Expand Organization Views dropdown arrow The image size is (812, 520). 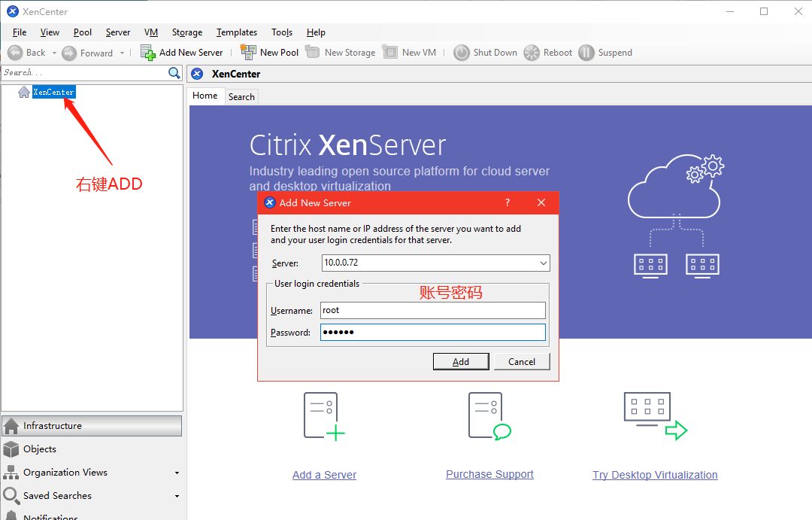point(177,473)
